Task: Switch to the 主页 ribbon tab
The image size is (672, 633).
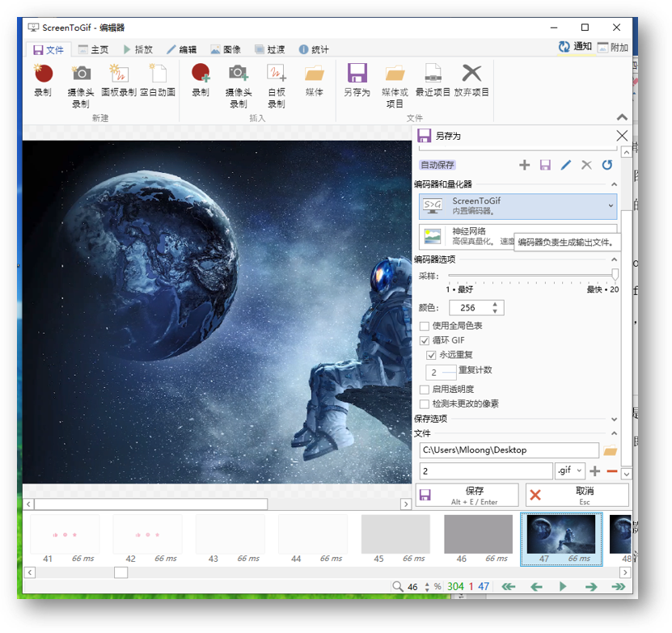Action: (94, 49)
